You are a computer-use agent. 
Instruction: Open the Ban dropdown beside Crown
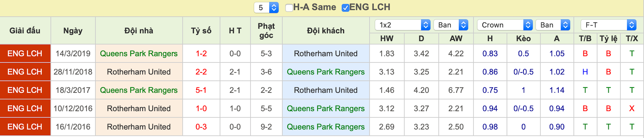pos(553,25)
